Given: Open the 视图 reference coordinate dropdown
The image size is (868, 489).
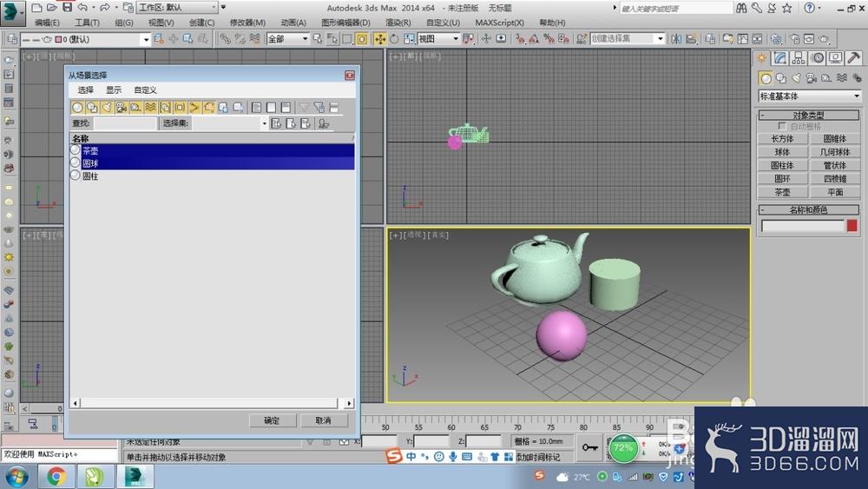Looking at the screenshot, I should tap(439, 39).
